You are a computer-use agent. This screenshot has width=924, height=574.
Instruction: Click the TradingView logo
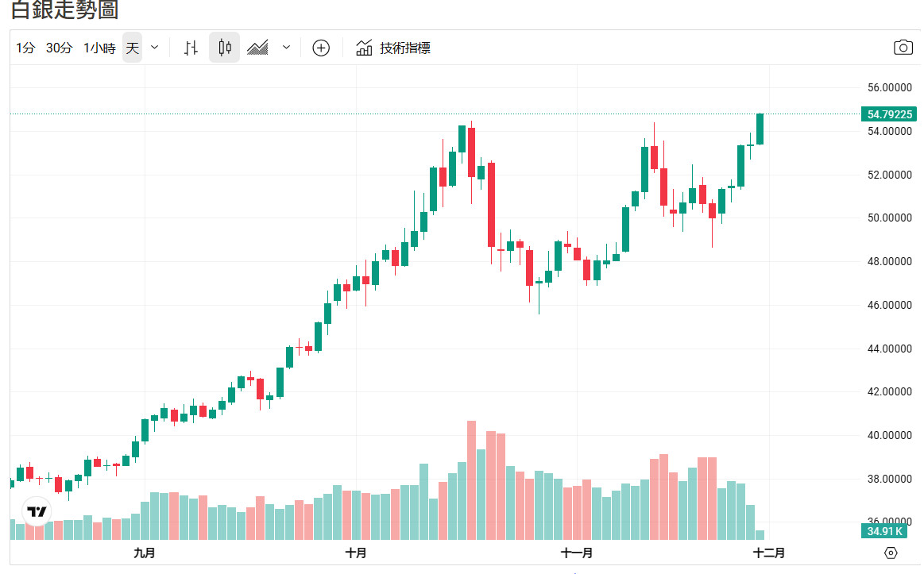click(37, 511)
